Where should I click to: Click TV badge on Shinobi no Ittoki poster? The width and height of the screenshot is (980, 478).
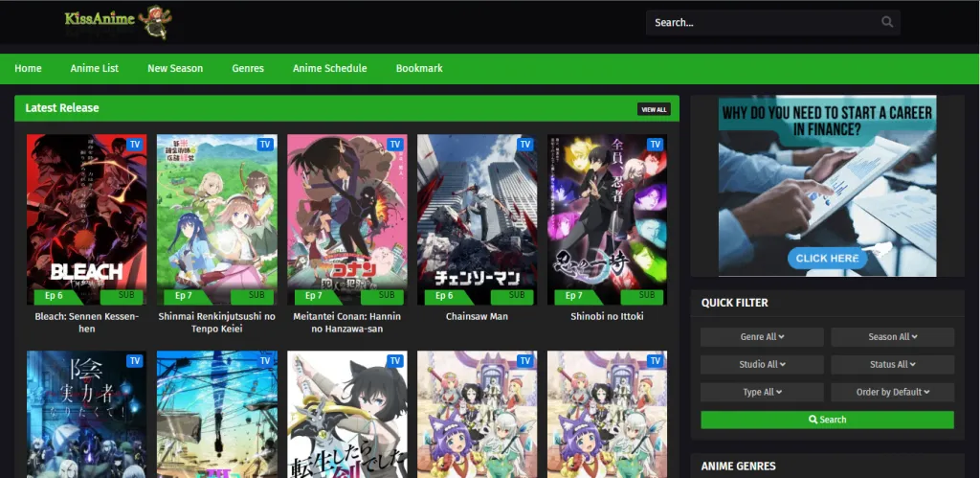click(x=655, y=145)
